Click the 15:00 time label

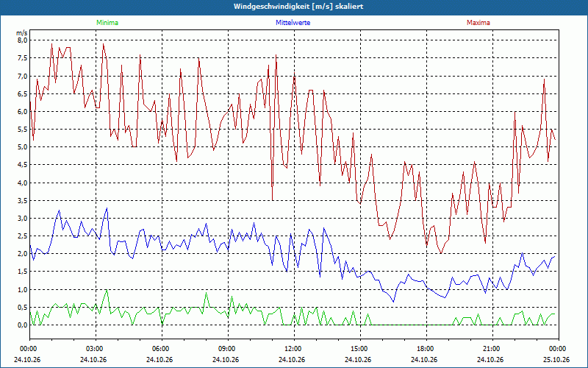(x=359, y=349)
